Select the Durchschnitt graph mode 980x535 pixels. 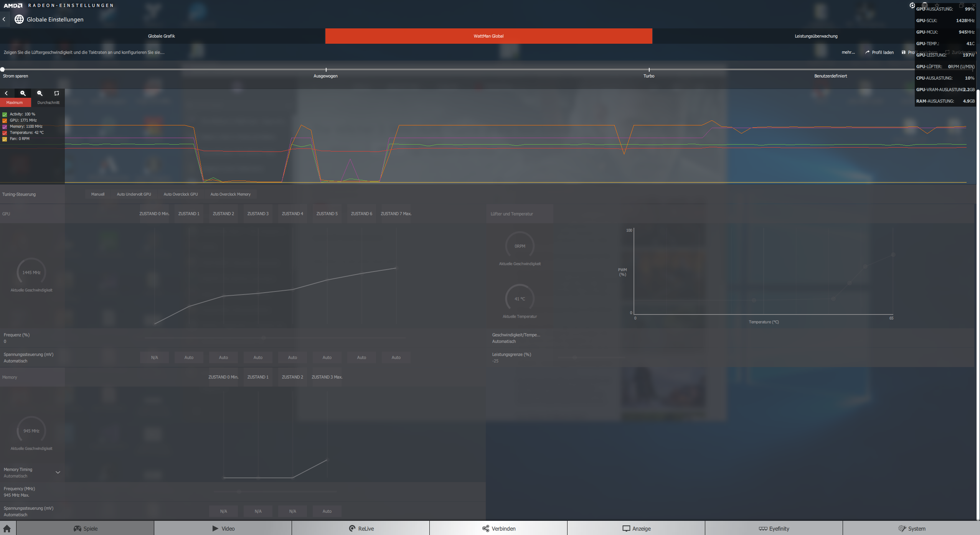48,103
